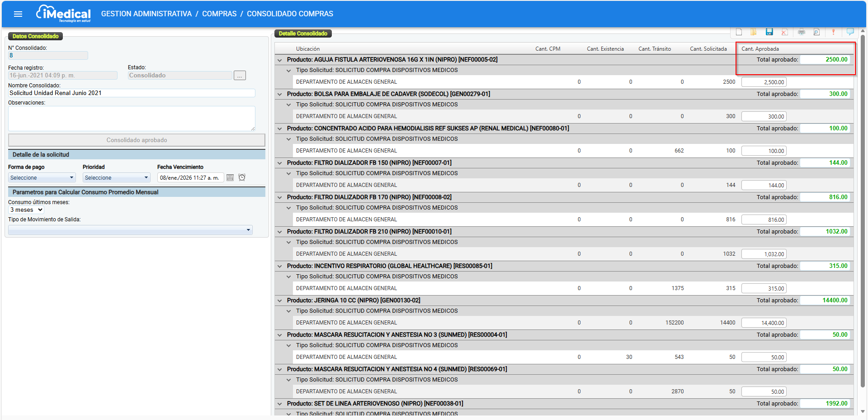Image resolution: width=868 pixels, height=420 pixels.
Task: Click the open folder toolbar icon
Action: pos(754,32)
